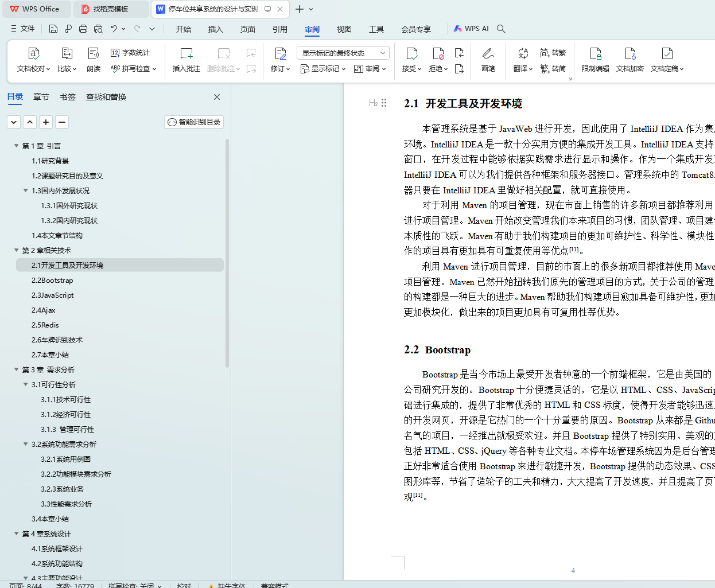The image size is (715, 588).
Task: Open a new tab with the plus button
Action: [299, 9]
